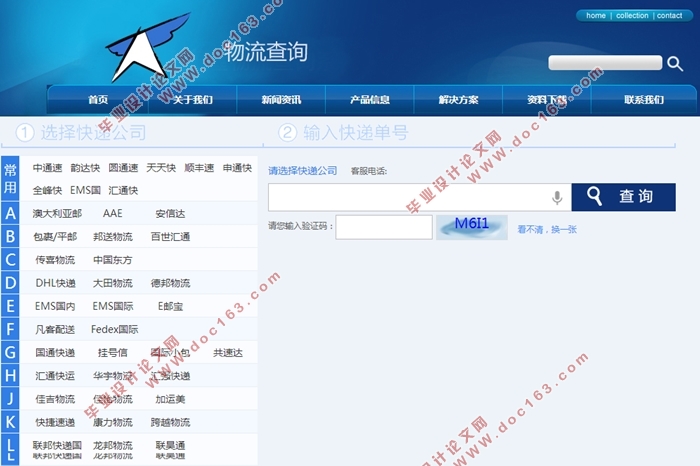The width and height of the screenshot is (700, 466).
Task: Choose DHL快递 courier
Action: point(56,283)
